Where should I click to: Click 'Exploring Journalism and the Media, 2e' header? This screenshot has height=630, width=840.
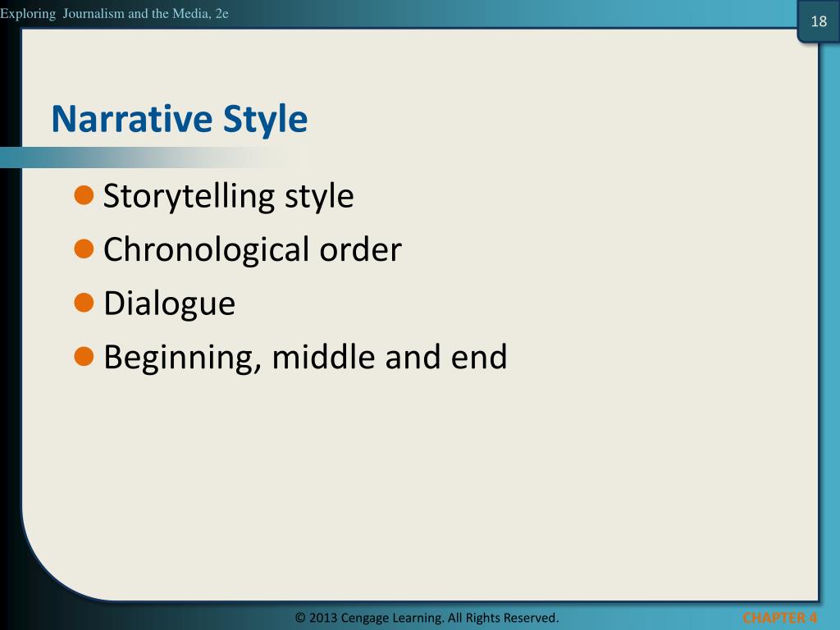click(114, 13)
